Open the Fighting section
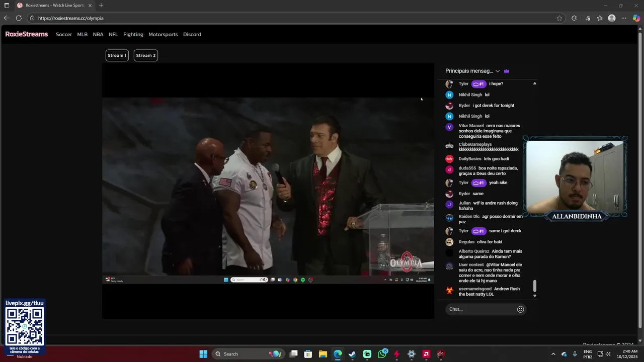Viewport: 644px width, 362px height. pyautogui.click(x=133, y=35)
